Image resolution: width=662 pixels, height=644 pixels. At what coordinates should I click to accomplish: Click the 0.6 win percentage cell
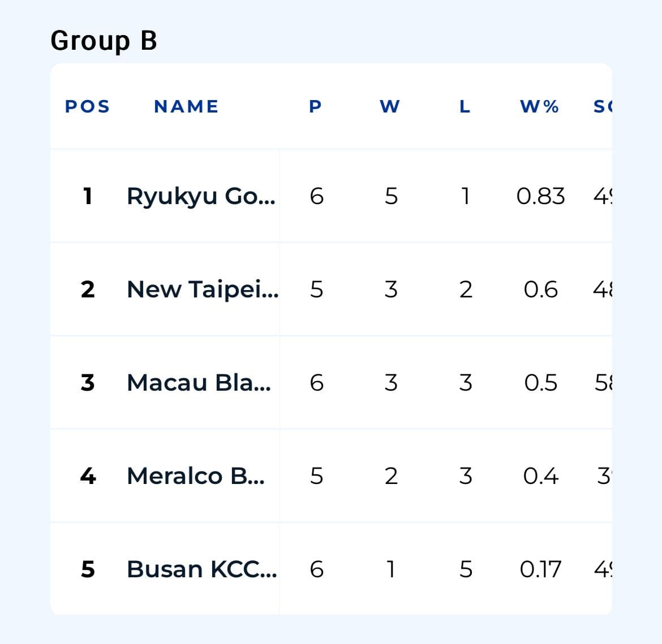coord(540,289)
